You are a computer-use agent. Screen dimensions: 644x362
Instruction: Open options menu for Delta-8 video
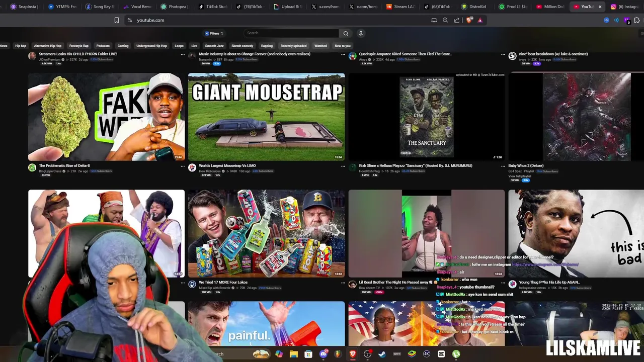183,166
